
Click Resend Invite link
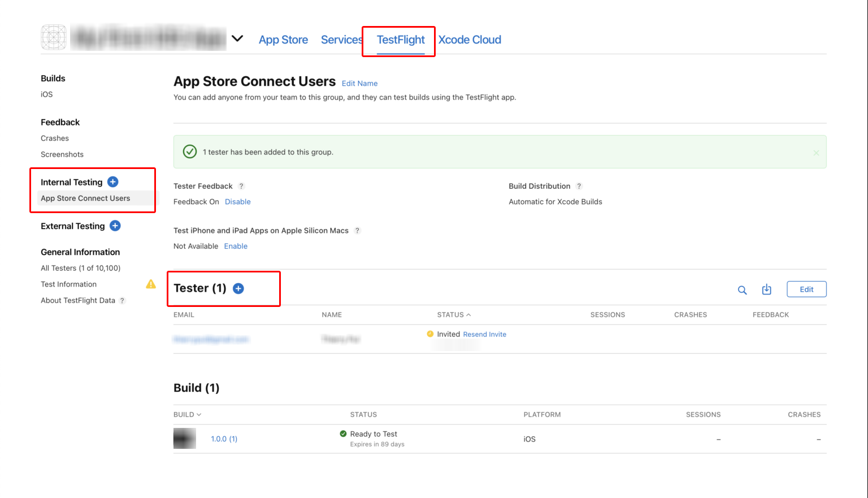[484, 335]
